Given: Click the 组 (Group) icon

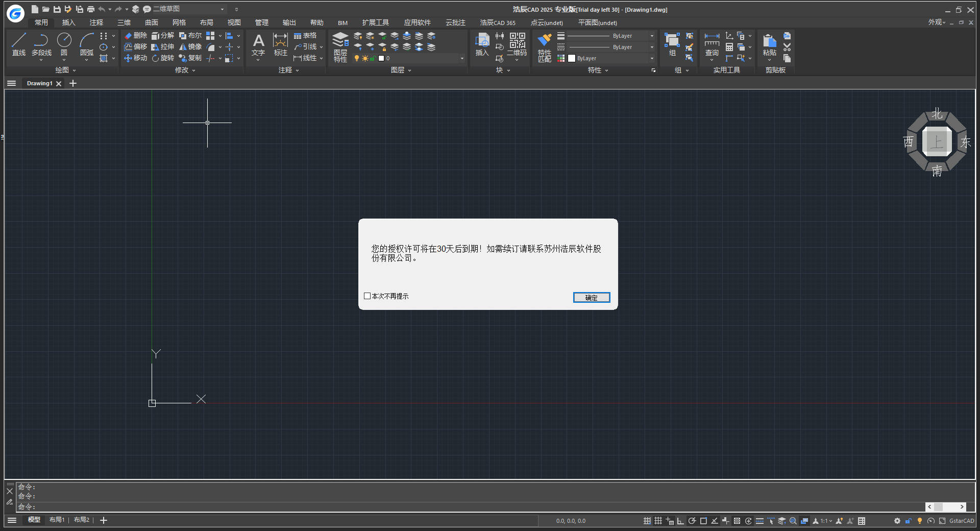Looking at the screenshot, I should point(672,44).
